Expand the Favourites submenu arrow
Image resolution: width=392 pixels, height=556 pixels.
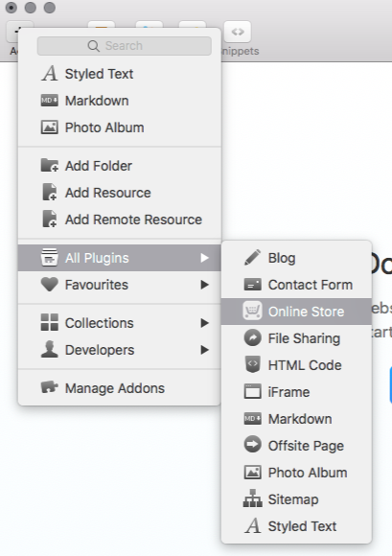pyautogui.click(x=204, y=285)
